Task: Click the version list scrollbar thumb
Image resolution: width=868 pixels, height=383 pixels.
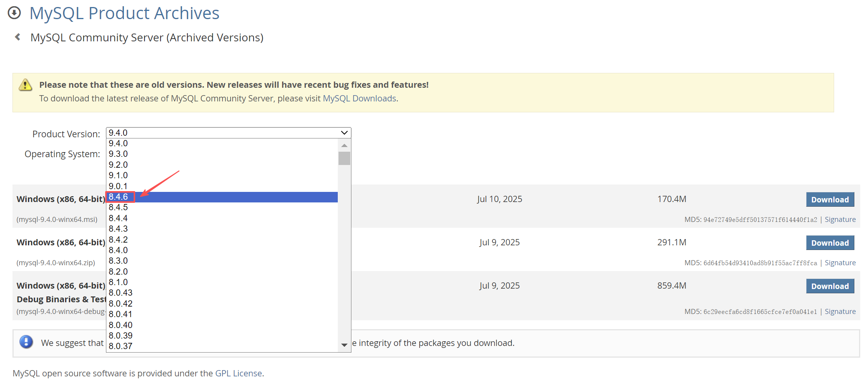Action: pyautogui.click(x=344, y=158)
